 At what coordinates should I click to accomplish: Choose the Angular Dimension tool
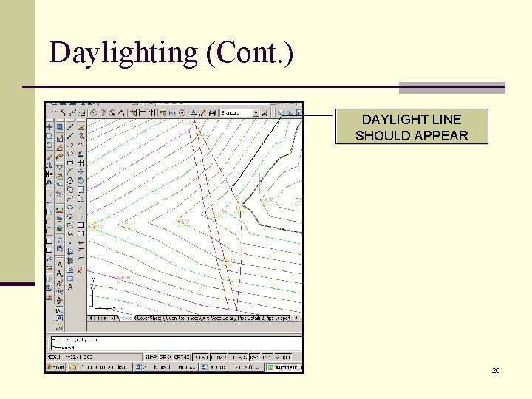120,112
